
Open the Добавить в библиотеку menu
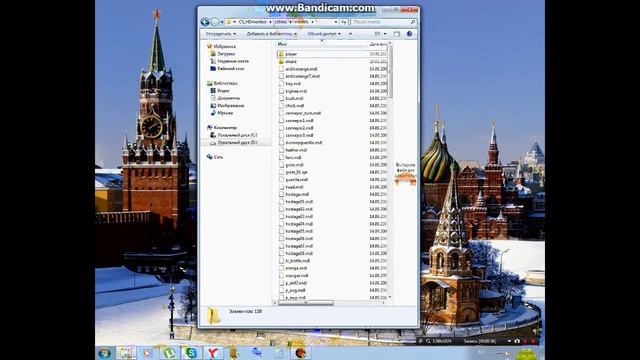[271, 34]
